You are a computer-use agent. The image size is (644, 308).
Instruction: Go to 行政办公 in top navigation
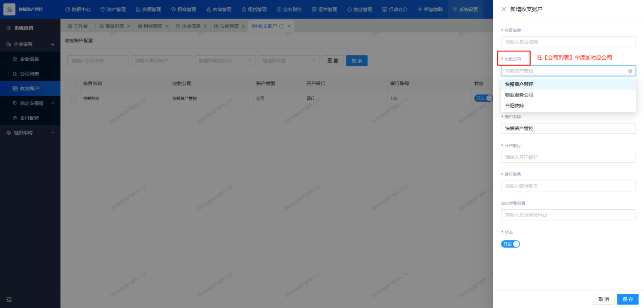[x=395, y=9]
